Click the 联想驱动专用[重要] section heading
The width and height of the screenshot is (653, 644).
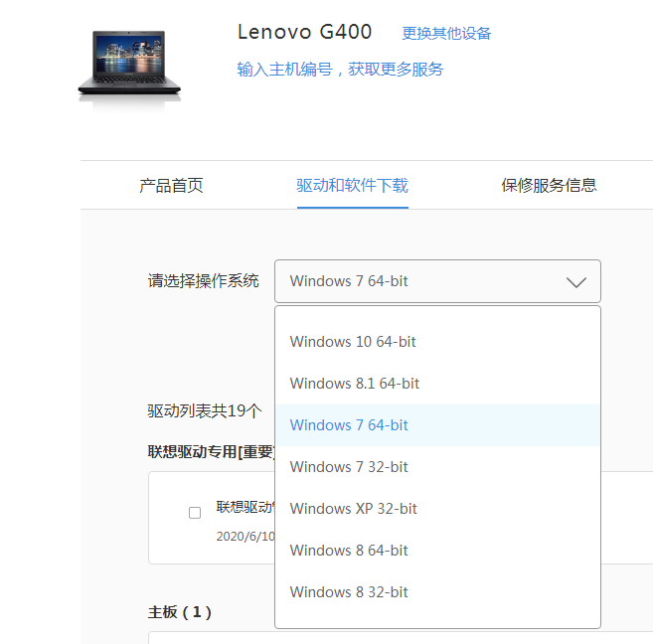tap(211, 451)
